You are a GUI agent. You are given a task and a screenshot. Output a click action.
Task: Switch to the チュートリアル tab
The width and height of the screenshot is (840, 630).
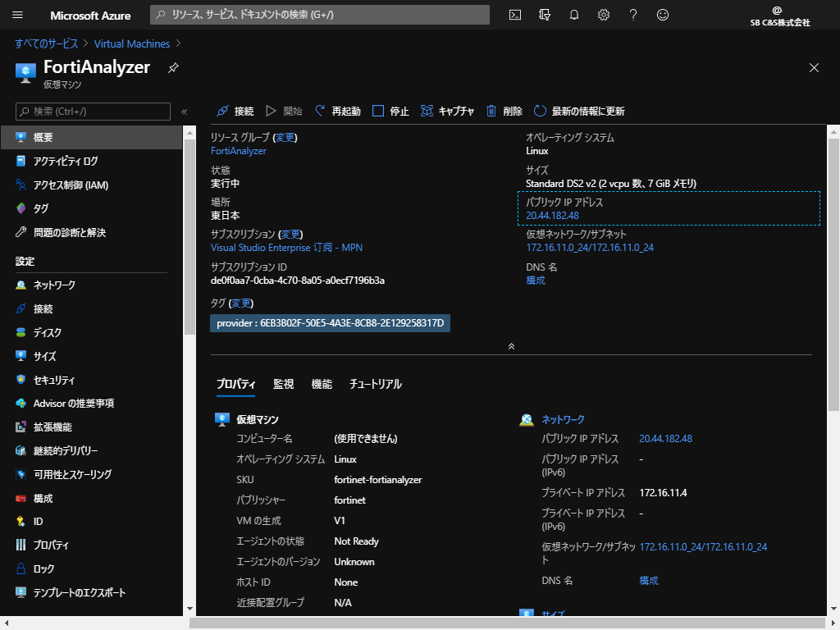tap(376, 384)
